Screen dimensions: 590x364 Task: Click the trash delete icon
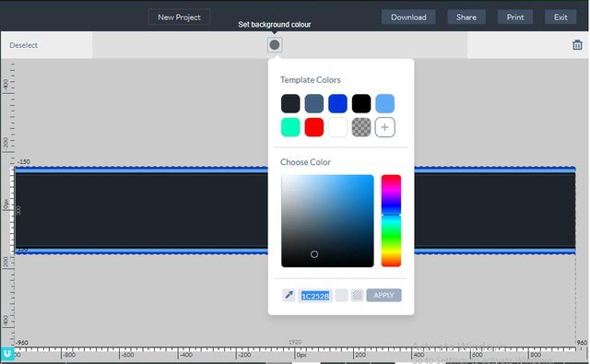point(577,45)
